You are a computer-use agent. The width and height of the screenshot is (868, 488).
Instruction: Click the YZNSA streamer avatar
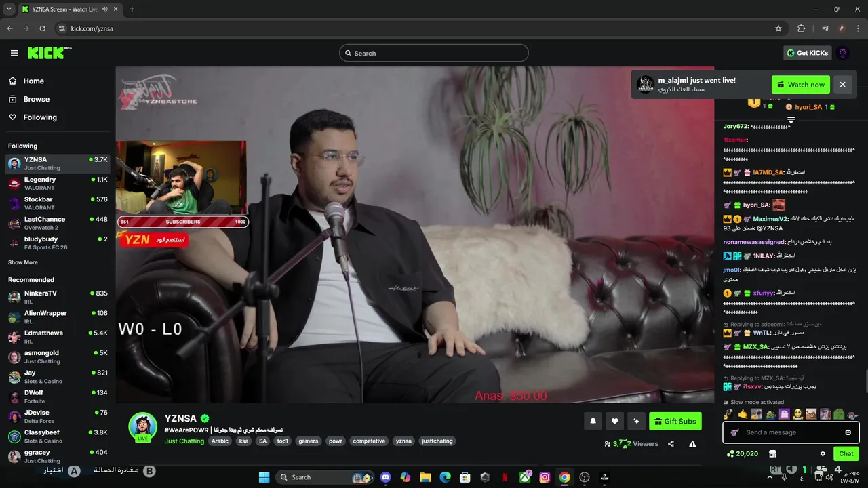143,426
